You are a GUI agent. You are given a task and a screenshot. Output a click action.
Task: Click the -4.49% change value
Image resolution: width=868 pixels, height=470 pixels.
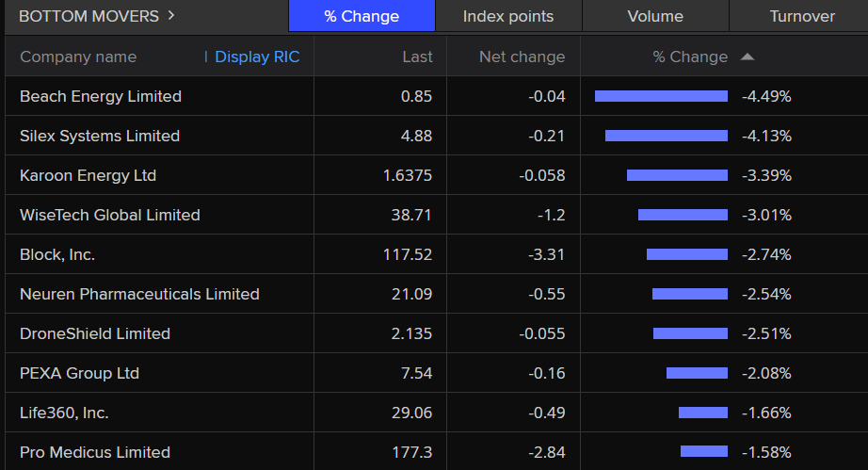coord(766,96)
